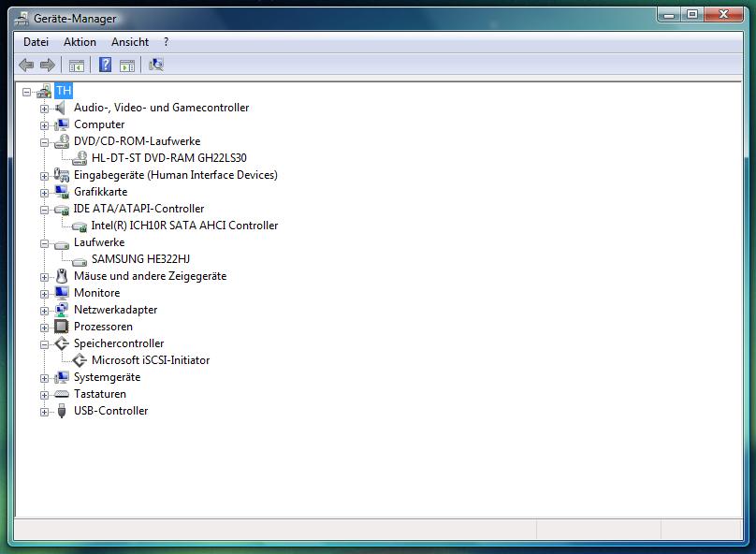Select the Prozessoren label

click(x=103, y=327)
